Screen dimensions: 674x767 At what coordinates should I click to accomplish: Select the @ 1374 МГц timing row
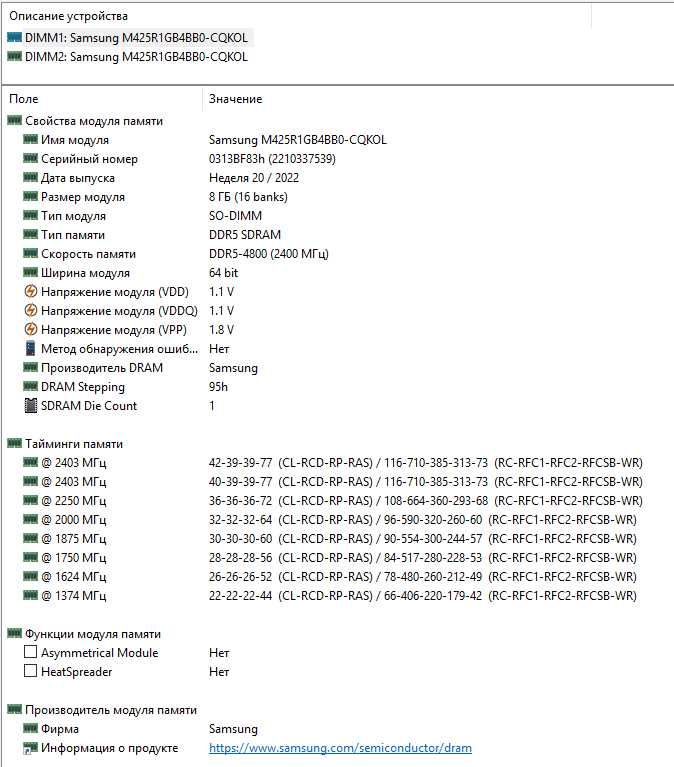click(330, 596)
